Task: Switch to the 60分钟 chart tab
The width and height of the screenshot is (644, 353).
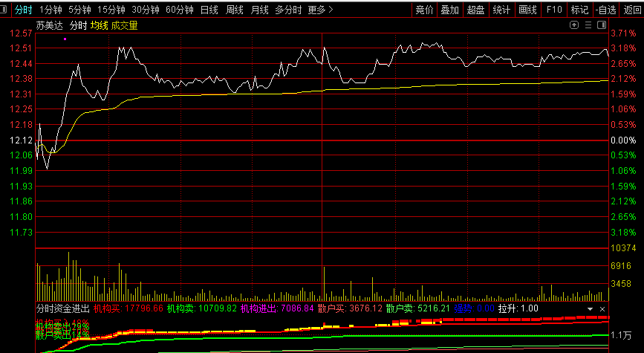Action: (x=180, y=10)
